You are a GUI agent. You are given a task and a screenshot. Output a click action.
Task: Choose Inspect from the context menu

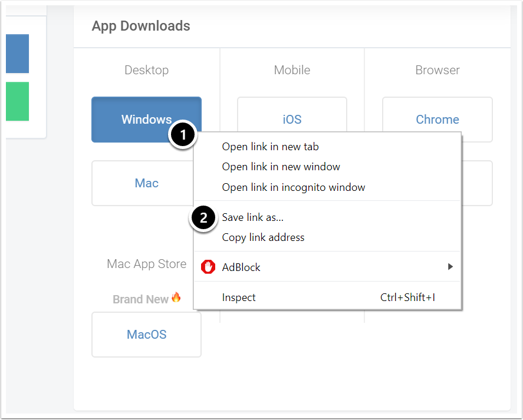pyautogui.click(x=327, y=297)
